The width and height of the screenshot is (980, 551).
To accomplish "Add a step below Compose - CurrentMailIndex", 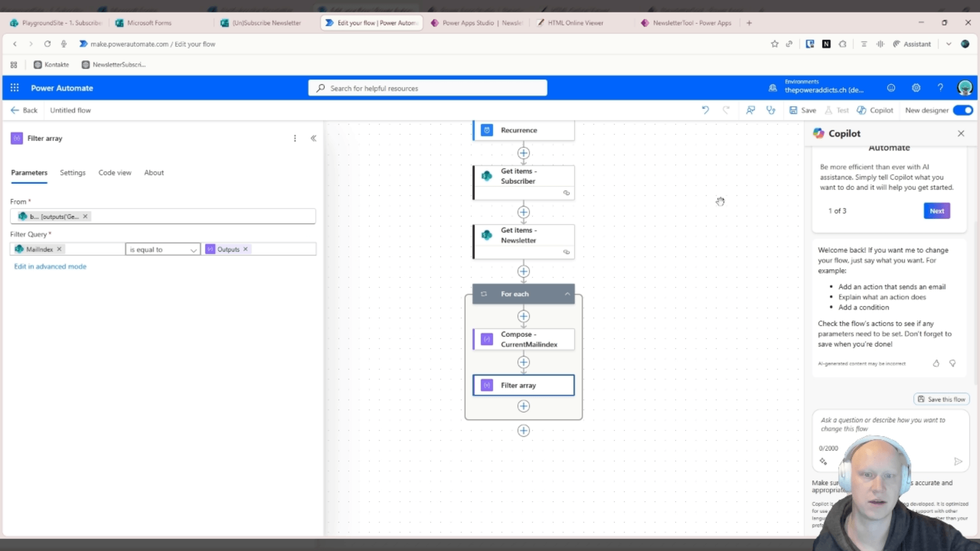I will click(x=524, y=362).
